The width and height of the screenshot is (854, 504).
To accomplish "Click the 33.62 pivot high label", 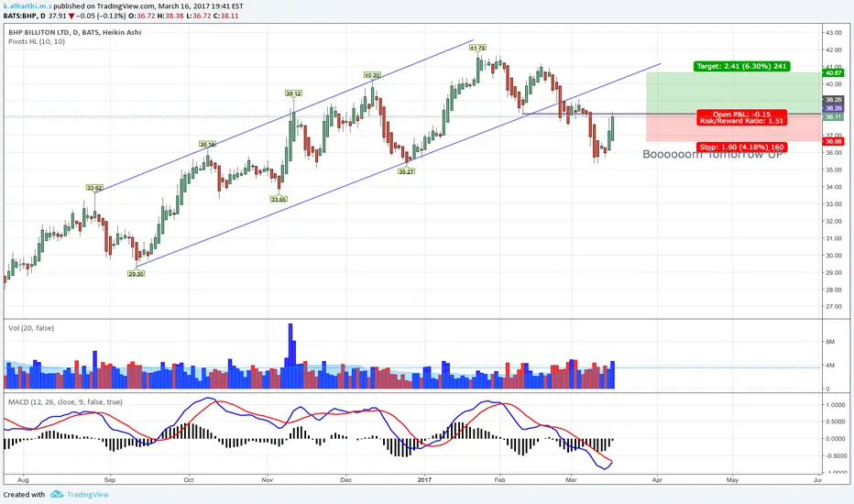I will [x=94, y=188].
